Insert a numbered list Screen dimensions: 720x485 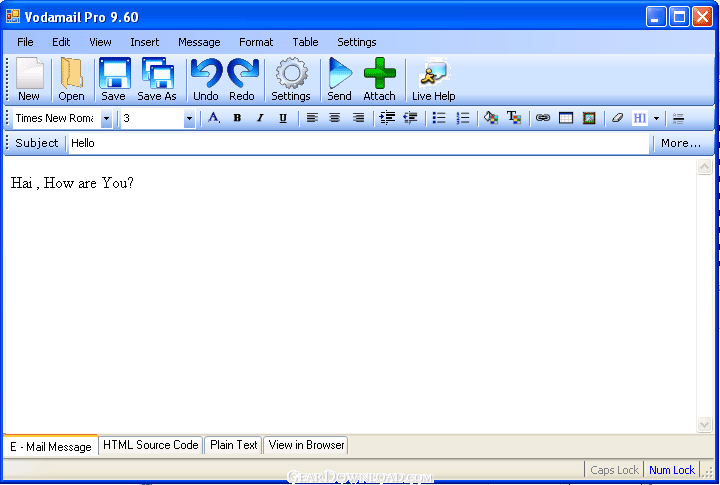462,118
